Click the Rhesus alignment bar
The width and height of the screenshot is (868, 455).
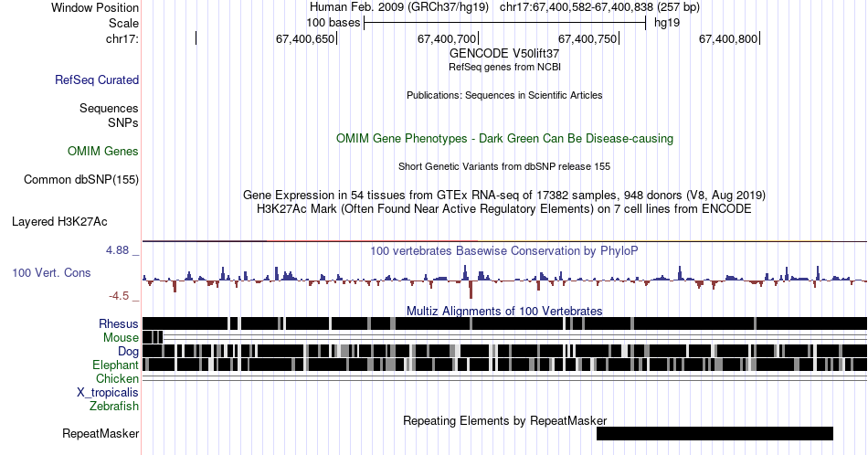click(504, 323)
